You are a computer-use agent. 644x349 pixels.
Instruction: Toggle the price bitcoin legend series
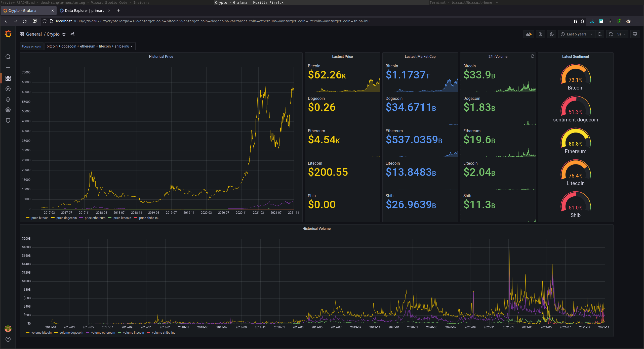tap(40, 218)
